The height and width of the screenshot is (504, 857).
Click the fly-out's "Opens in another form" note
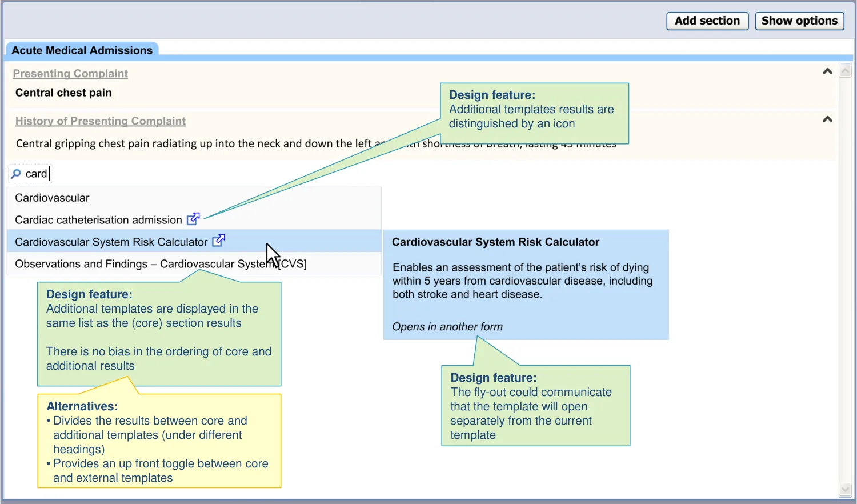tap(447, 327)
